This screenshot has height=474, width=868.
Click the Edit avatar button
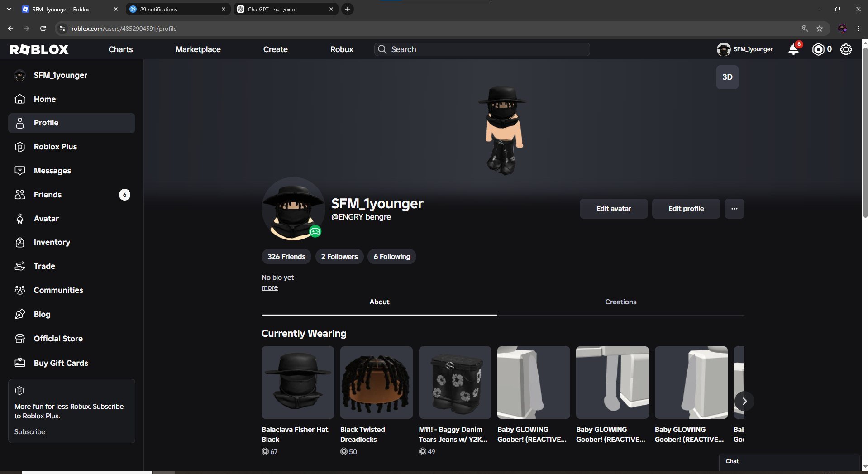[x=614, y=209]
